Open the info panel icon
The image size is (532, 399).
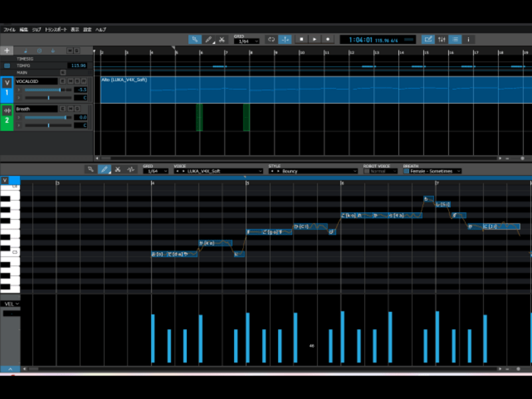[469, 39]
